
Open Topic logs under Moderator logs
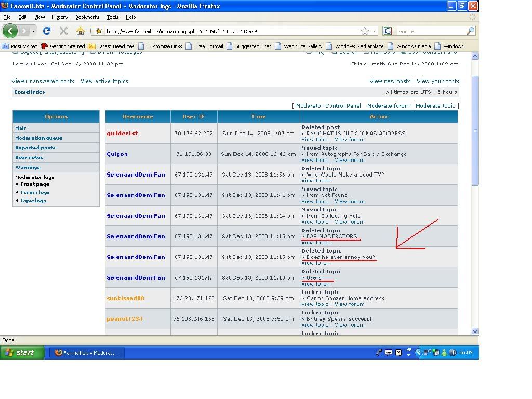point(33,201)
